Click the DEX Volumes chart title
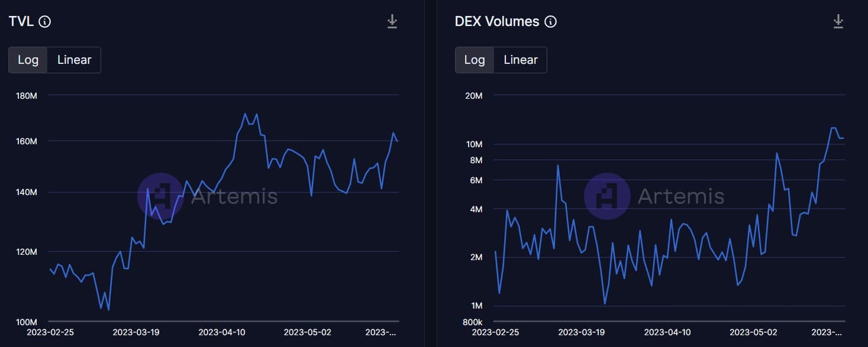 497,22
